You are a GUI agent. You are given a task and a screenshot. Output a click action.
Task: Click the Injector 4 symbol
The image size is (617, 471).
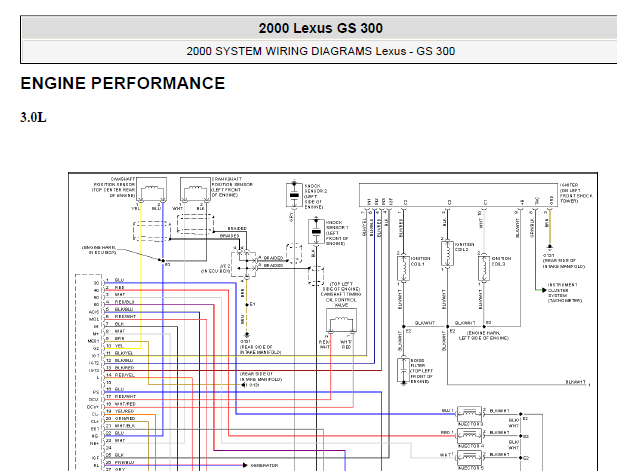469,436
